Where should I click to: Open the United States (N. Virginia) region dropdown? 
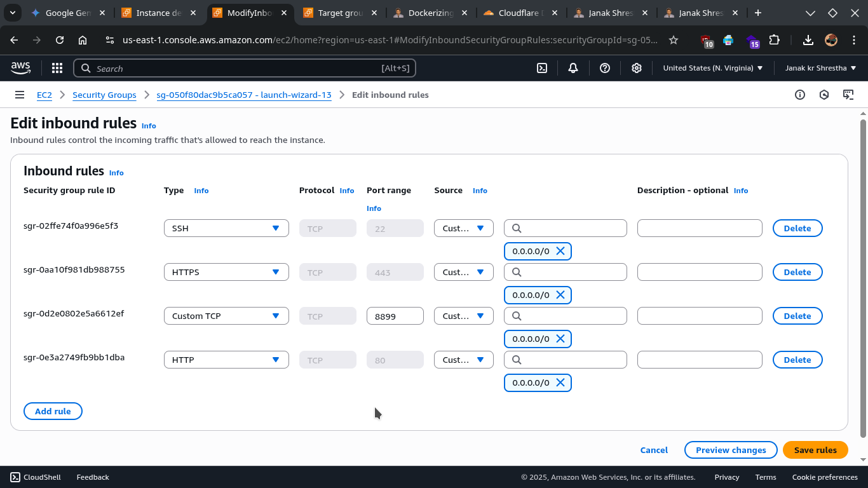(713, 68)
